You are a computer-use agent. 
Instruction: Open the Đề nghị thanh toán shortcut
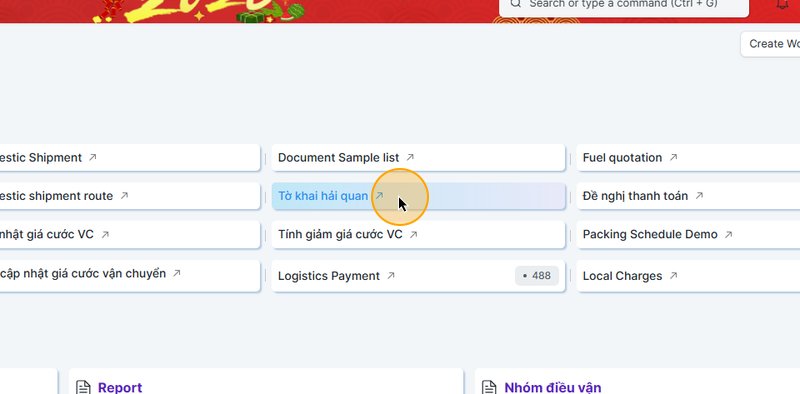(x=688, y=196)
